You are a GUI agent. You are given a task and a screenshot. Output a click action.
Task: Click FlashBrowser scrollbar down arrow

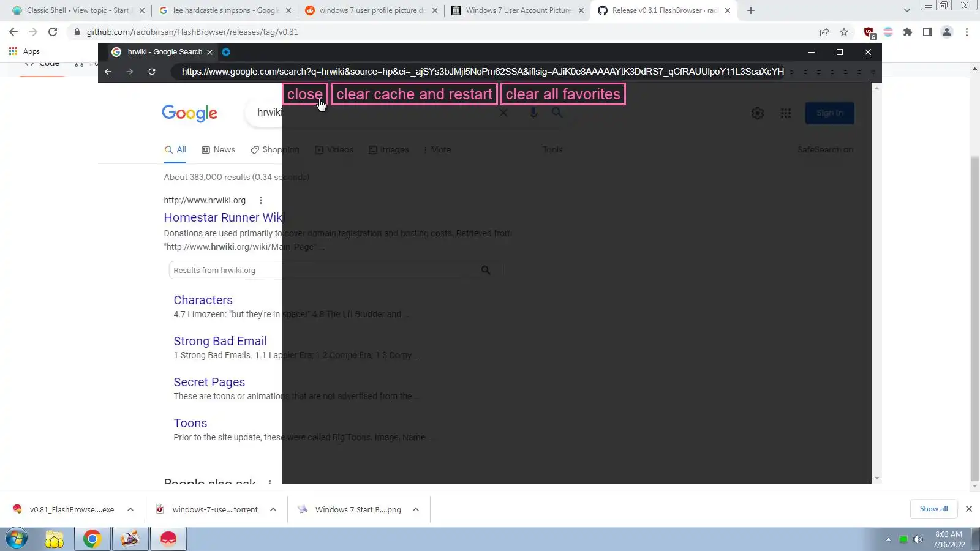[876, 478]
